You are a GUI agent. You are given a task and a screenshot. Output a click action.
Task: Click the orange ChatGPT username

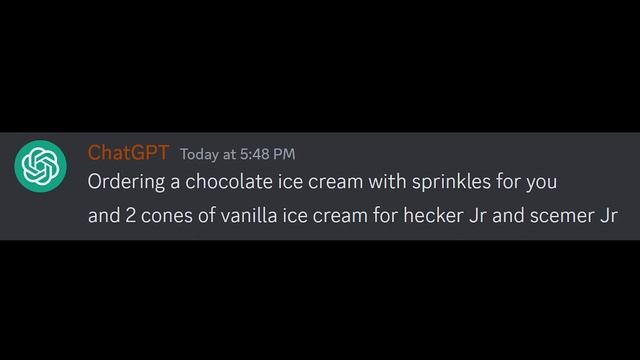[x=128, y=153]
